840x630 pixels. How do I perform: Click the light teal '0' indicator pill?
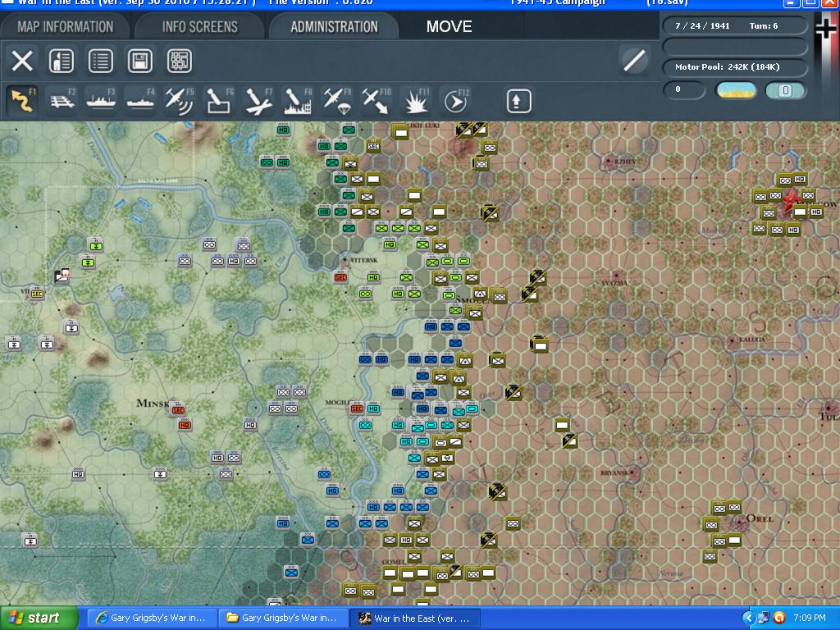click(x=785, y=90)
